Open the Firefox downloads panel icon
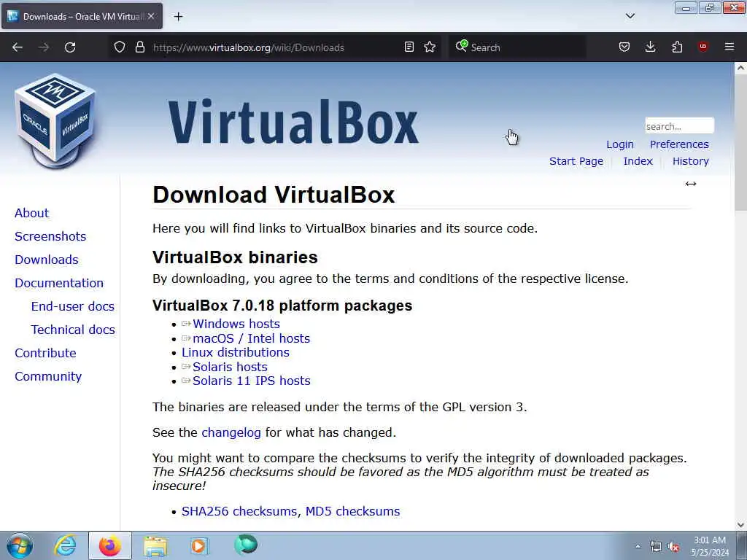747x560 pixels. (x=650, y=47)
